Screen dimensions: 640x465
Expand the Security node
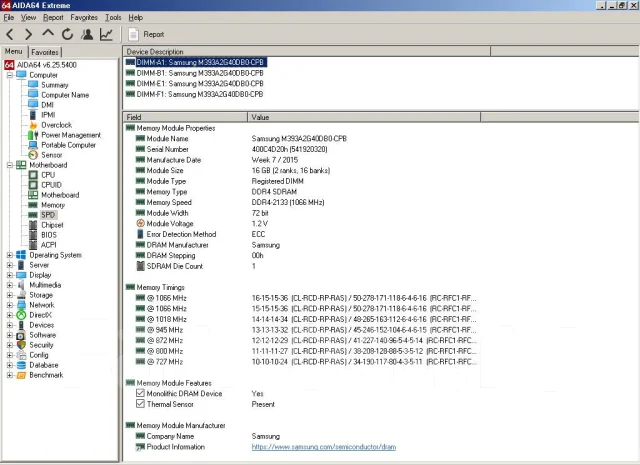pos(10,345)
